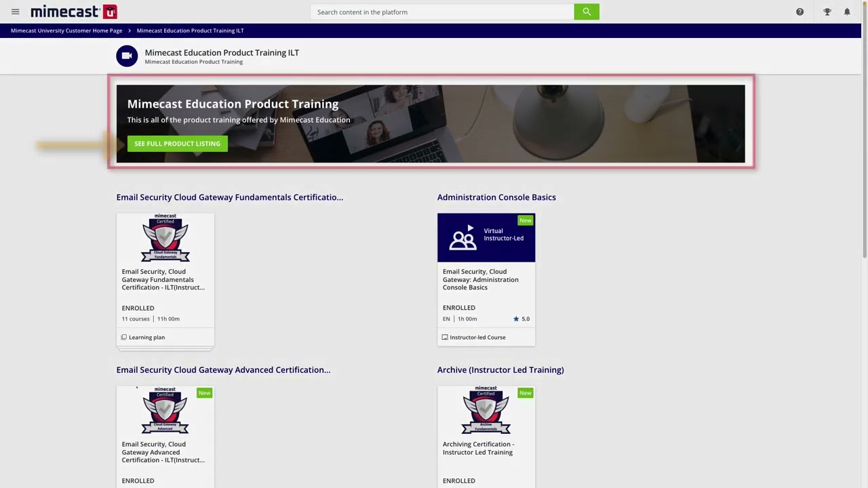Image resolution: width=868 pixels, height=488 pixels.
Task: Open Email Security Cloud Gateway Advanced Certification heading
Action: [x=223, y=370]
